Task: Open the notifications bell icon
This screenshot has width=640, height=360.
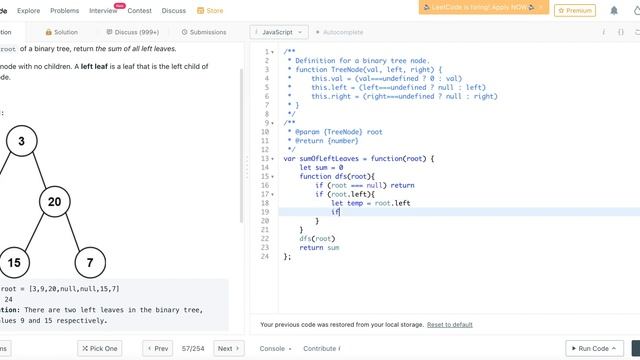Action: coord(614,11)
